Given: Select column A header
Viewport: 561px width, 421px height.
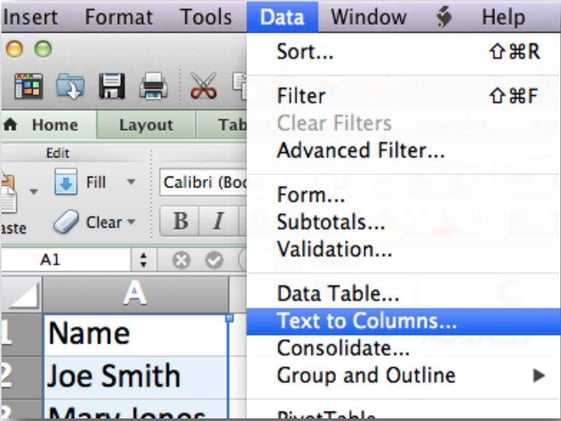Looking at the screenshot, I should pos(135,293).
